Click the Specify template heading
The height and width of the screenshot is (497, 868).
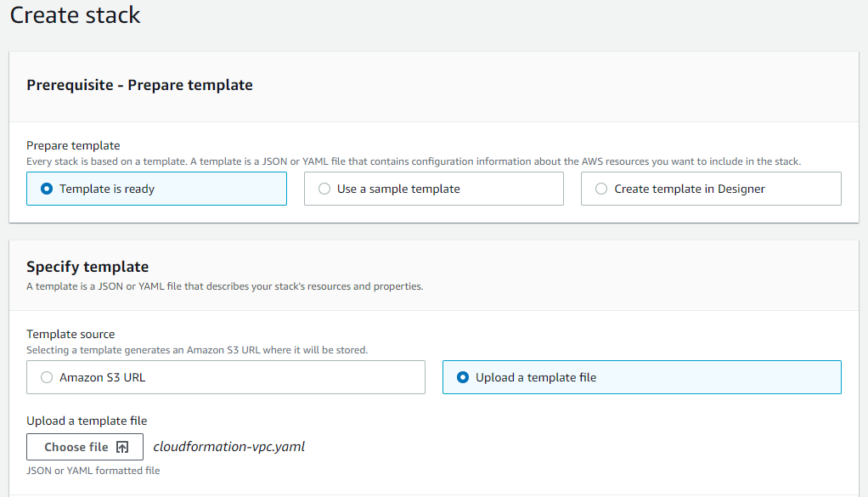87,267
